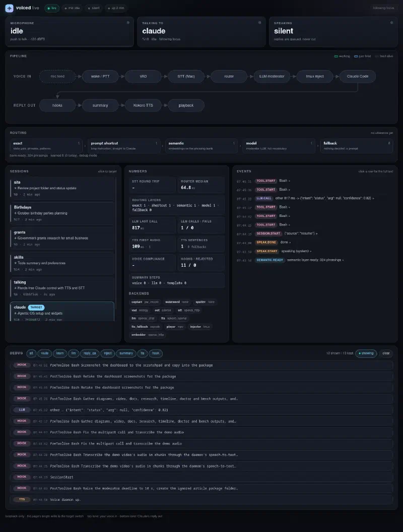Select the "STT (Mac)" pipeline node
This screenshot has width=403, height=532.
(x=186, y=77)
